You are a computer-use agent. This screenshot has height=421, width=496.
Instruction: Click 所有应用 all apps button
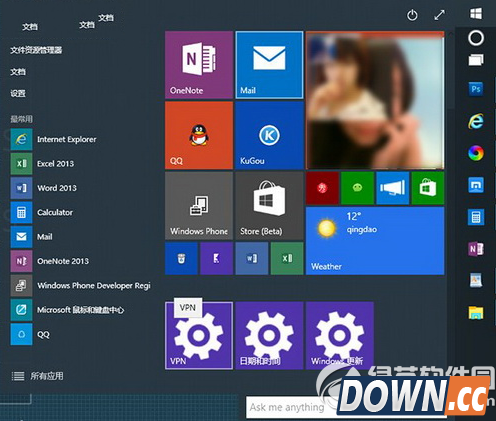(38, 376)
